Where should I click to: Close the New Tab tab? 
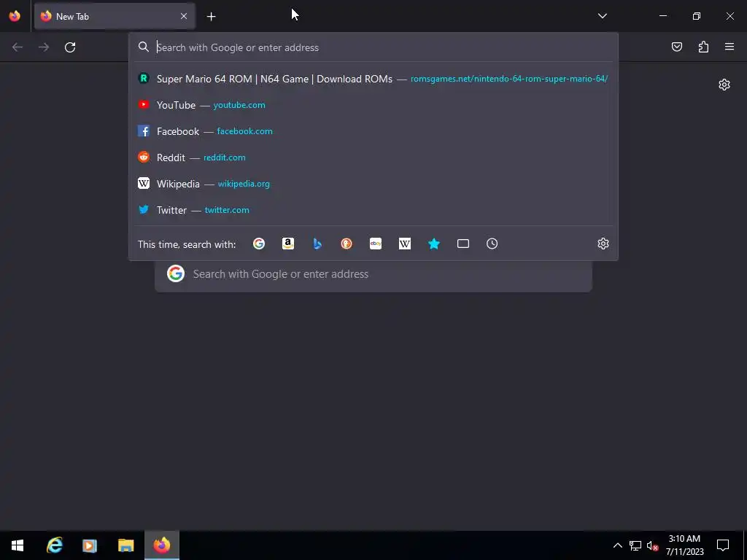tap(184, 16)
